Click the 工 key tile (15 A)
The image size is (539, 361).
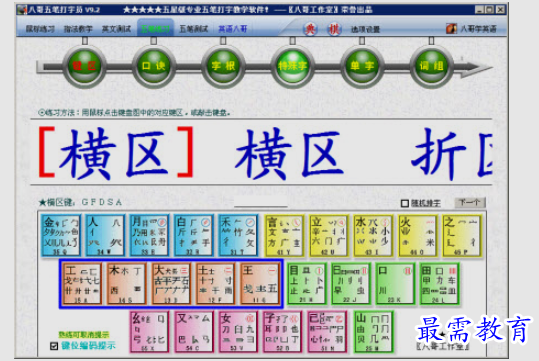point(83,284)
